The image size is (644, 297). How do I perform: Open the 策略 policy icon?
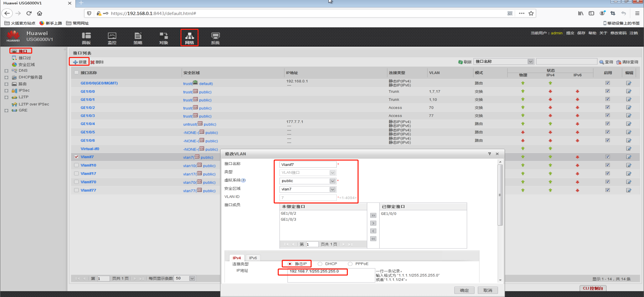(x=138, y=38)
